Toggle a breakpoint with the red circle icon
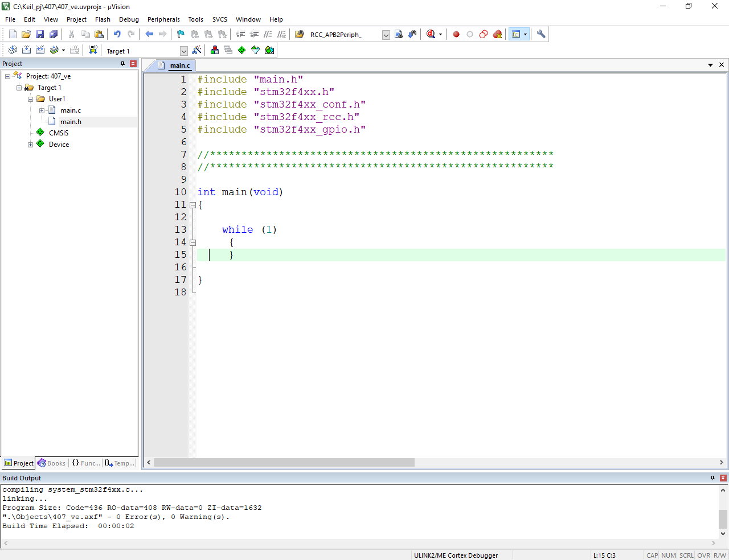Viewport: 729px width, 560px height. [x=456, y=34]
